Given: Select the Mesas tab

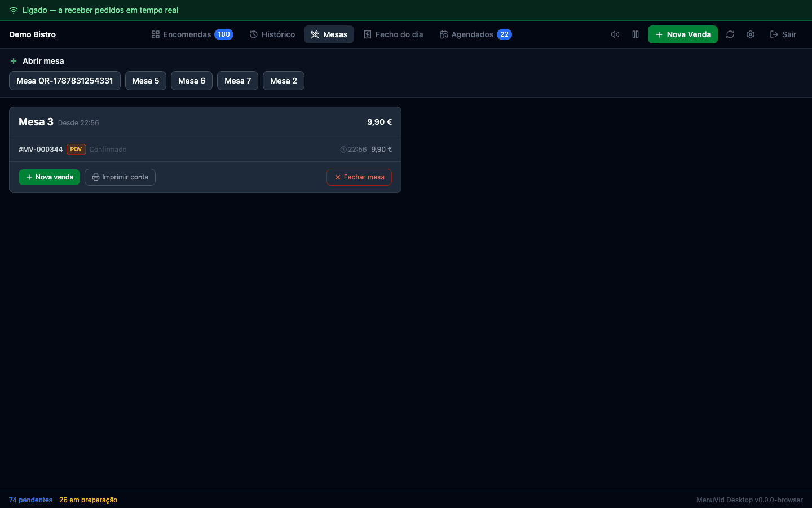Looking at the screenshot, I should [x=329, y=34].
